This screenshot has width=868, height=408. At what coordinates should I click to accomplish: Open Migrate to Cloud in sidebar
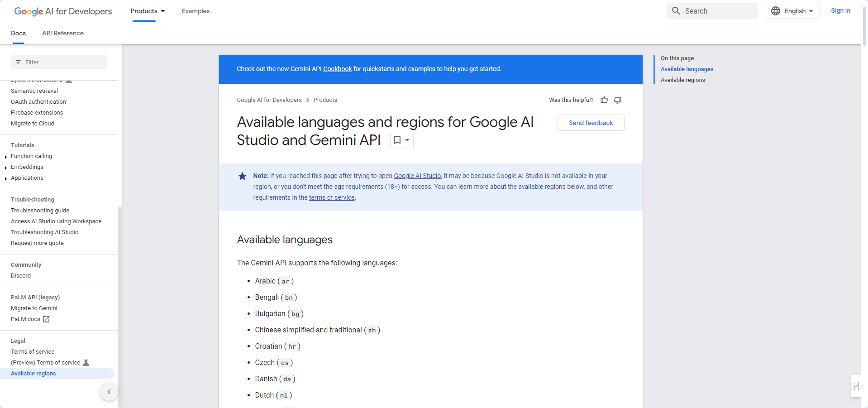pyautogui.click(x=33, y=124)
